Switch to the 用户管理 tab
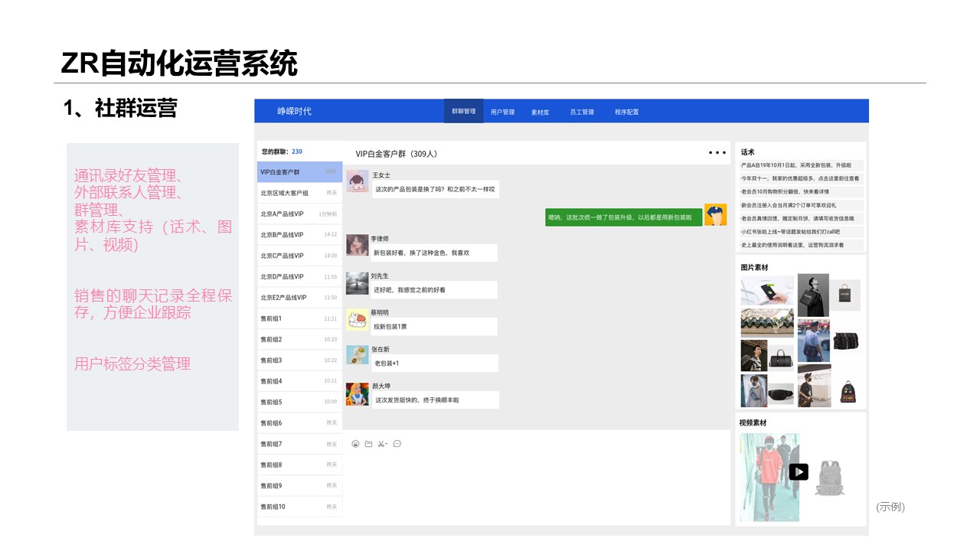The height and width of the screenshot is (551, 980). pyautogui.click(x=502, y=112)
